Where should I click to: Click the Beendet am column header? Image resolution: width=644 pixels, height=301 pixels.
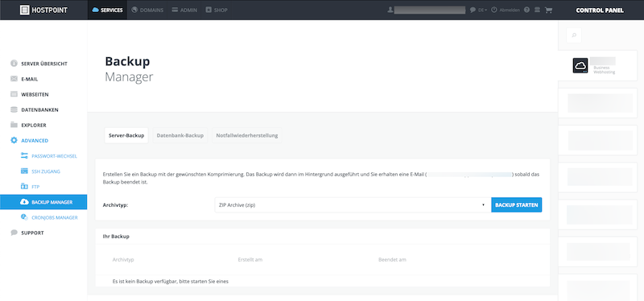pyautogui.click(x=392, y=260)
